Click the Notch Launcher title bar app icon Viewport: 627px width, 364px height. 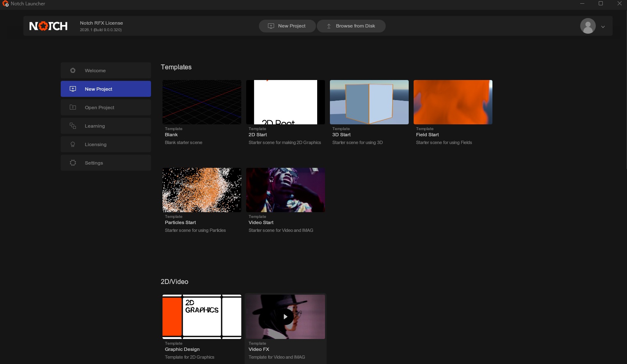(x=5, y=4)
